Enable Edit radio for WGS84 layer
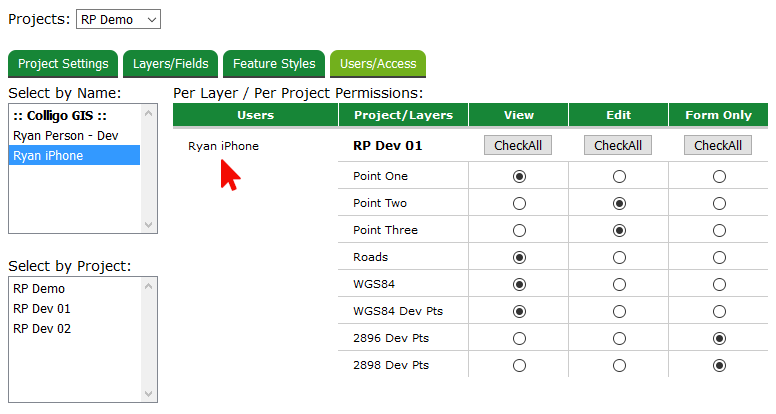Image resolution: width=776 pixels, height=414 pixels. click(x=619, y=285)
